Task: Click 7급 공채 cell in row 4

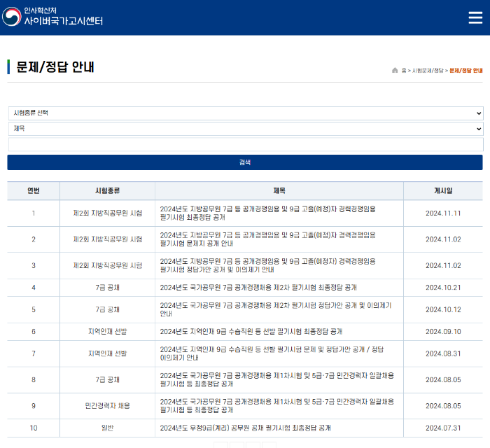Action: pyautogui.click(x=108, y=288)
